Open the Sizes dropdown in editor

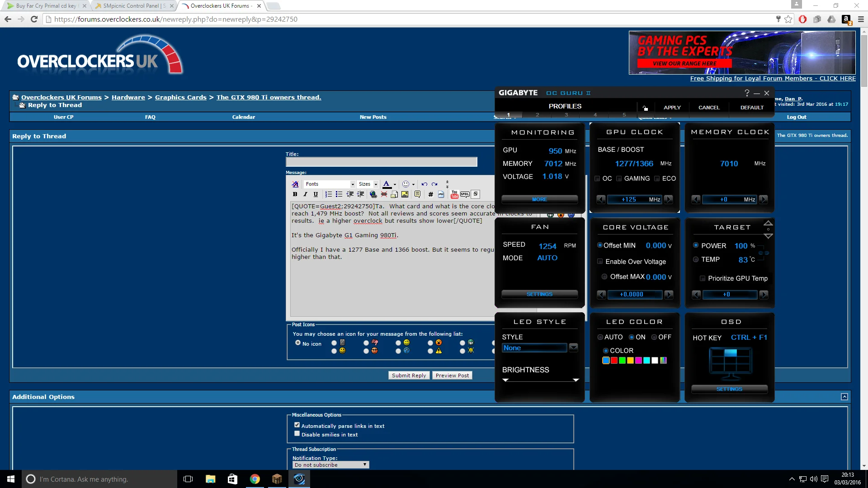pos(368,184)
